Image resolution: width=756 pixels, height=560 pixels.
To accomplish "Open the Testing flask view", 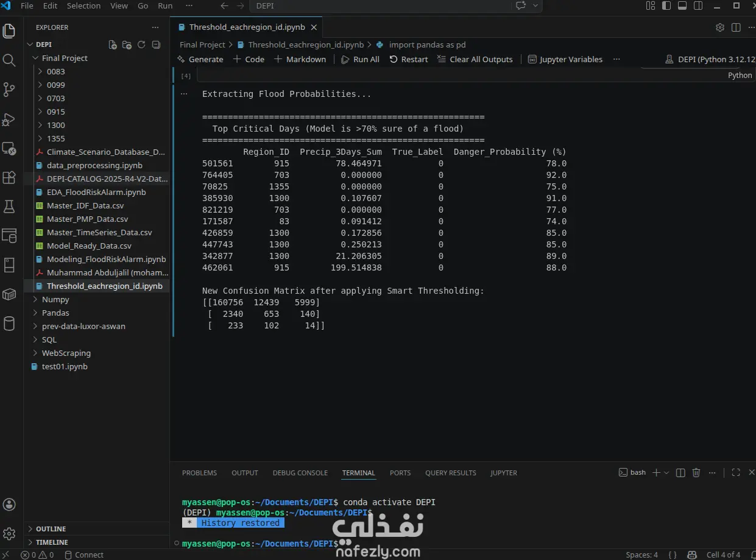I will point(9,207).
